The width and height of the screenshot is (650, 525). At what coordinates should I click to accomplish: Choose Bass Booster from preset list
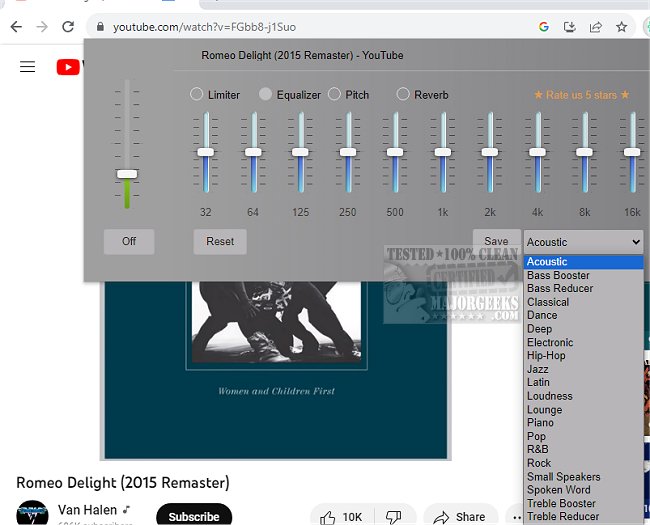click(x=558, y=275)
